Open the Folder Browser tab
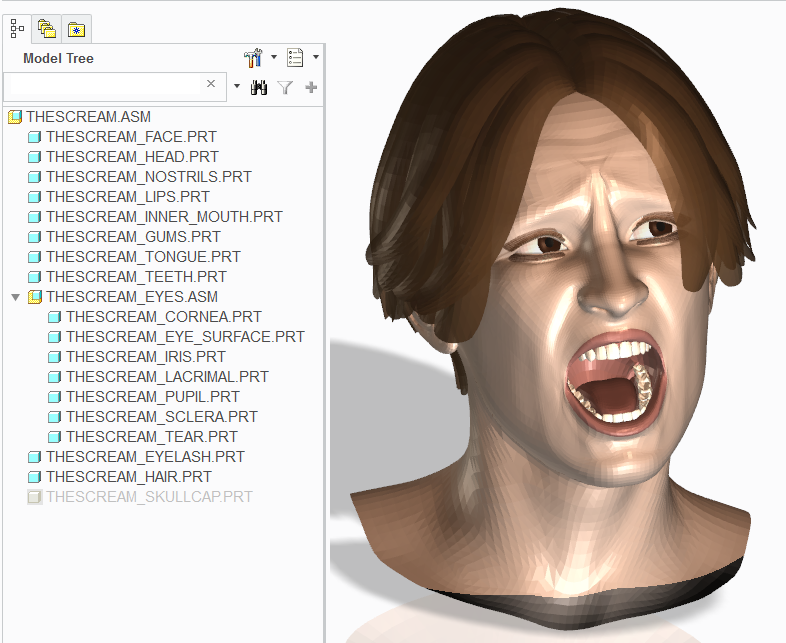The width and height of the screenshot is (786, 643). point(47,29)
